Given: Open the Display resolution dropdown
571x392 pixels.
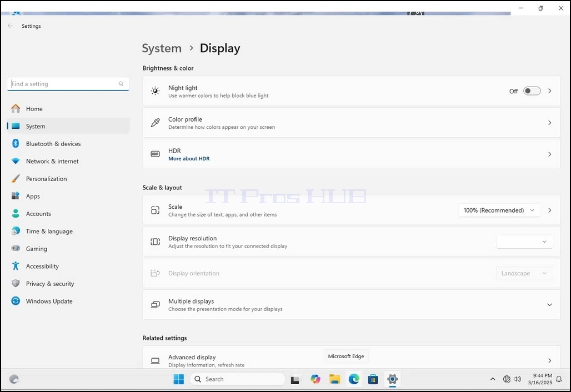Looking at the screenshot, I should tap(524, 242).
